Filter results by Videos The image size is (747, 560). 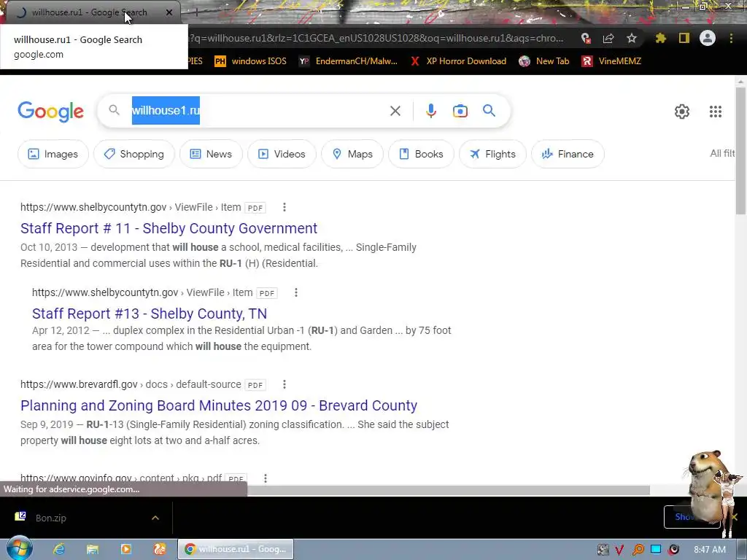click(282, 154)
